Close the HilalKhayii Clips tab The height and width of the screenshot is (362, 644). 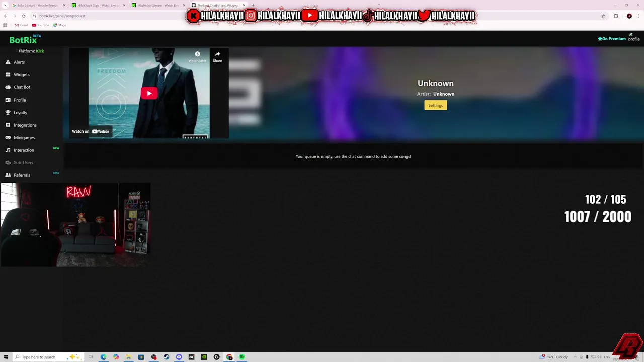point(124,5)
